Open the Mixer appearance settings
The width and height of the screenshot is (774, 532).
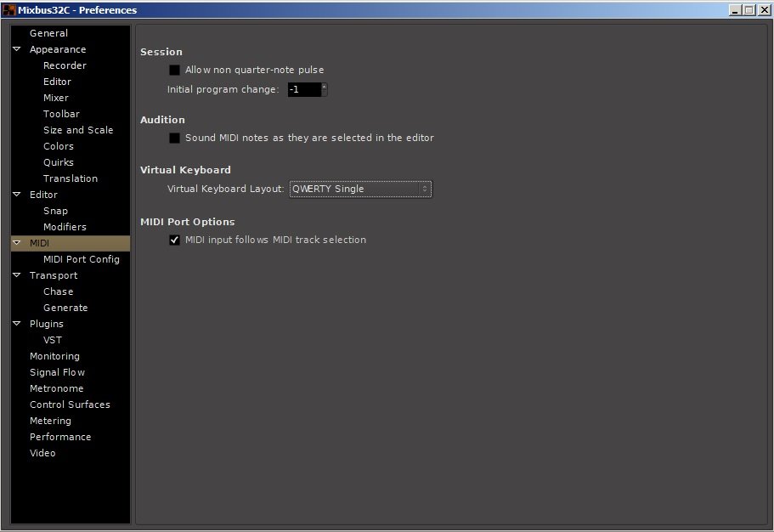coord(56,98)
